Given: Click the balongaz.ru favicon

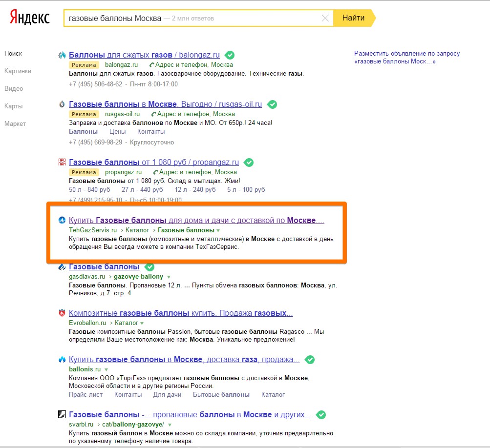Looking at the screenshot, I should pos(62,55).
